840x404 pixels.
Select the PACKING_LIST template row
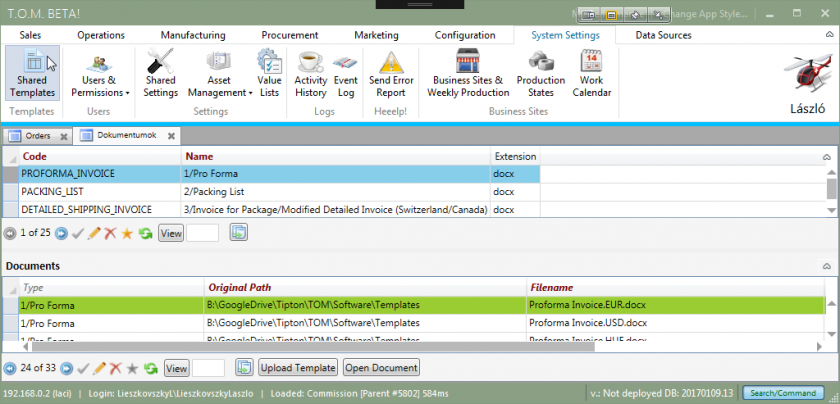pos(100,191)
